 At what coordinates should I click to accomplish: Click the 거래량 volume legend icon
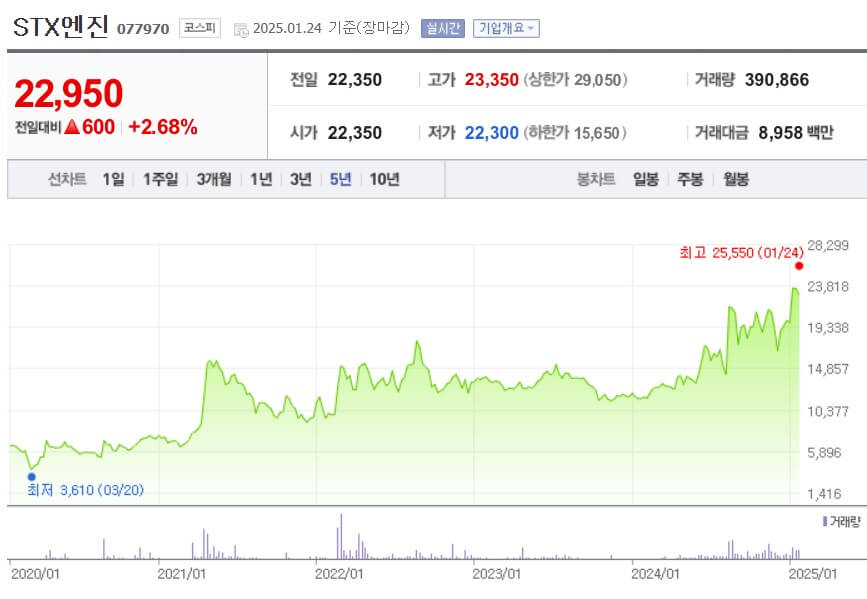(827, 519)
